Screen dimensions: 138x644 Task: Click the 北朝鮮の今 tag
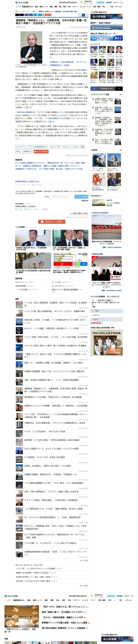point(27,151)
